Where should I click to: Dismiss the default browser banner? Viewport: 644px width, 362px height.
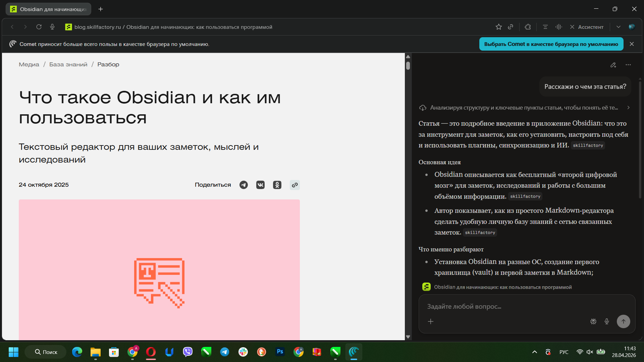[x=632, y=44]
